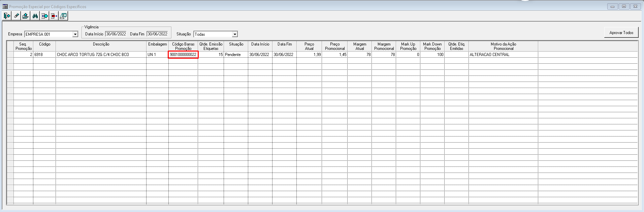Screen dimensions: 644x212
Task: Click the Situação column header
Action: [236, 46]
